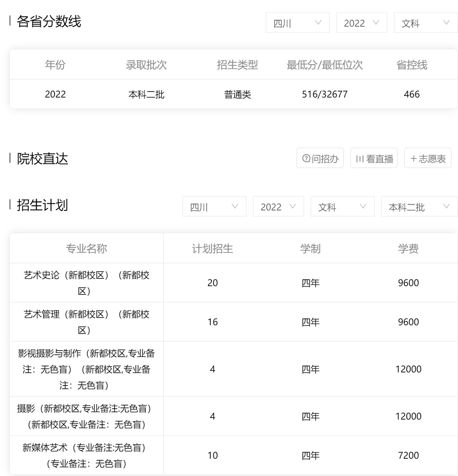This screenshot has width=458, height=476.
Task: Click the chevron on the 四川 dropdown under 各省分数线
Action: click(318, 22)
